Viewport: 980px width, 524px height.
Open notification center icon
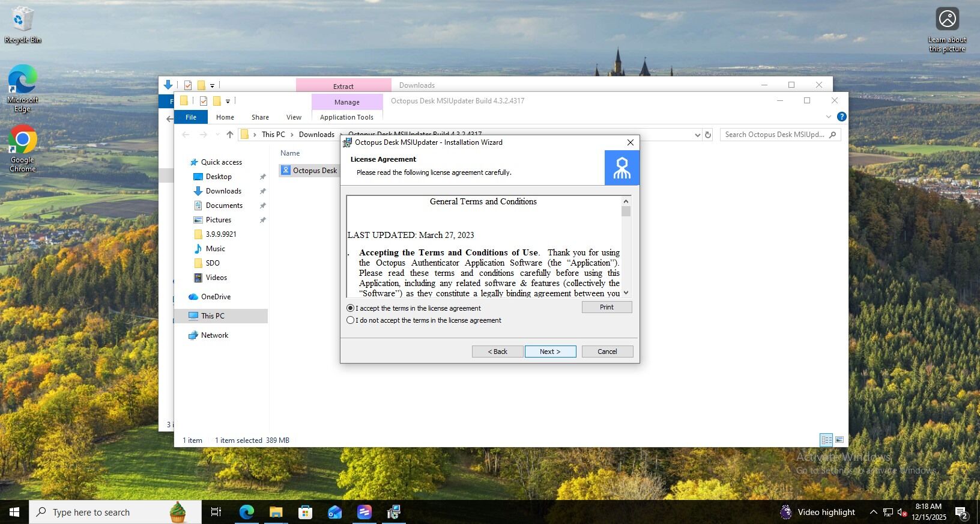click(961, 513)
